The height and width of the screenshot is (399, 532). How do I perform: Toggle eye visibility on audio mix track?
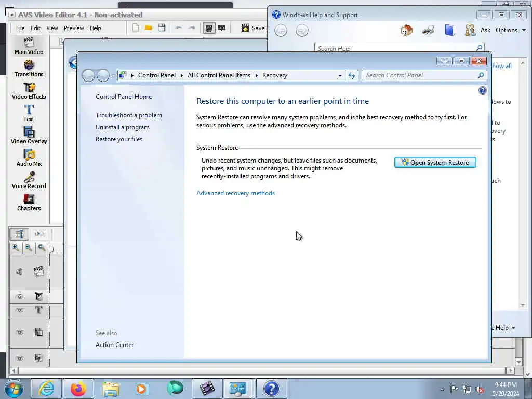tap(20, 358)
